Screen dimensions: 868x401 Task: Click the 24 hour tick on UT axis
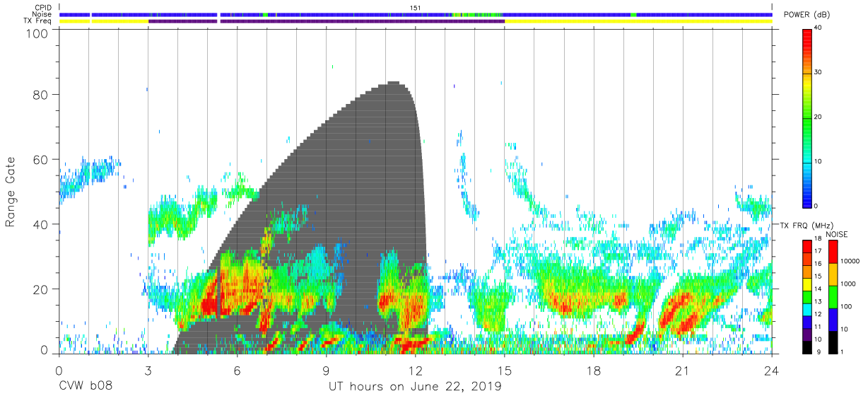772,370
